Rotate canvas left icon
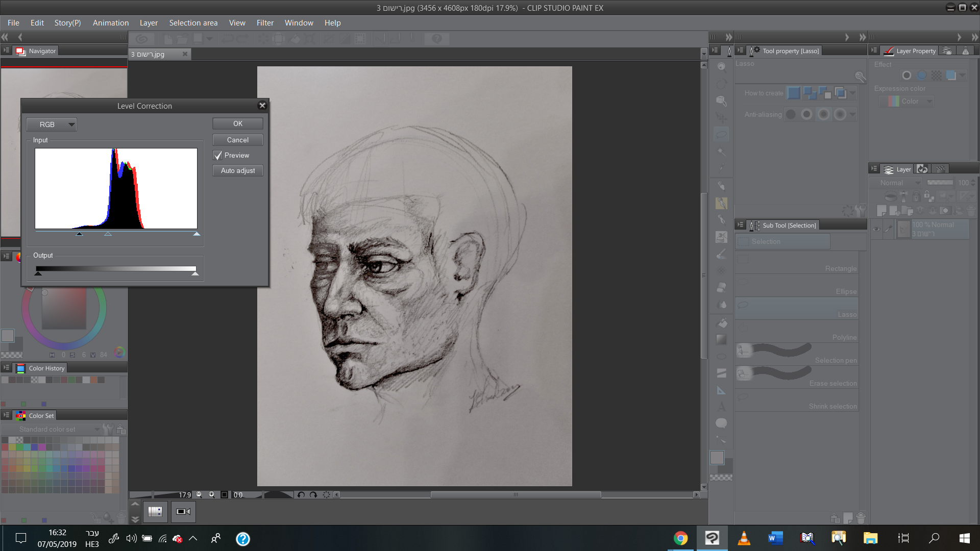The height and width of the screenshot is (551, 980). coord(301,494)
